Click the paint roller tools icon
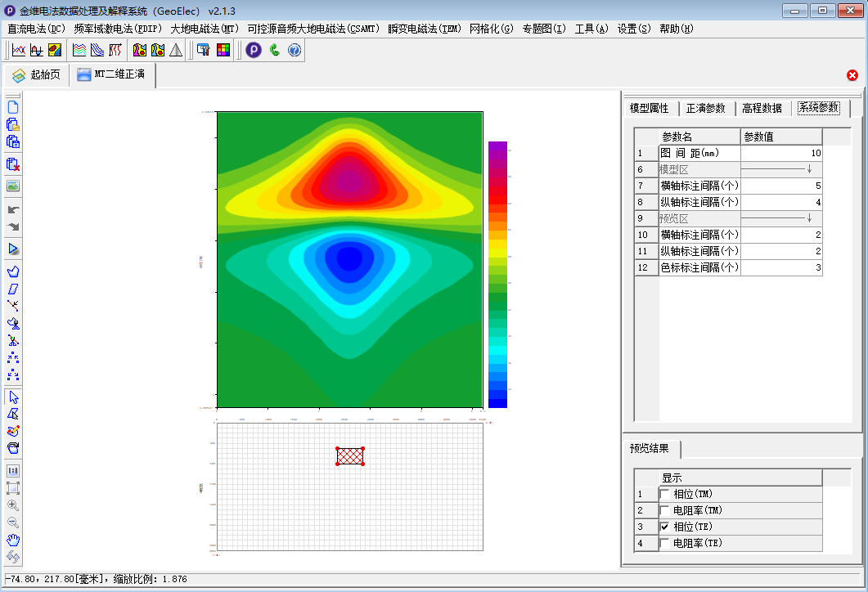This screenshot has width=868, height=592. point(203,51)
